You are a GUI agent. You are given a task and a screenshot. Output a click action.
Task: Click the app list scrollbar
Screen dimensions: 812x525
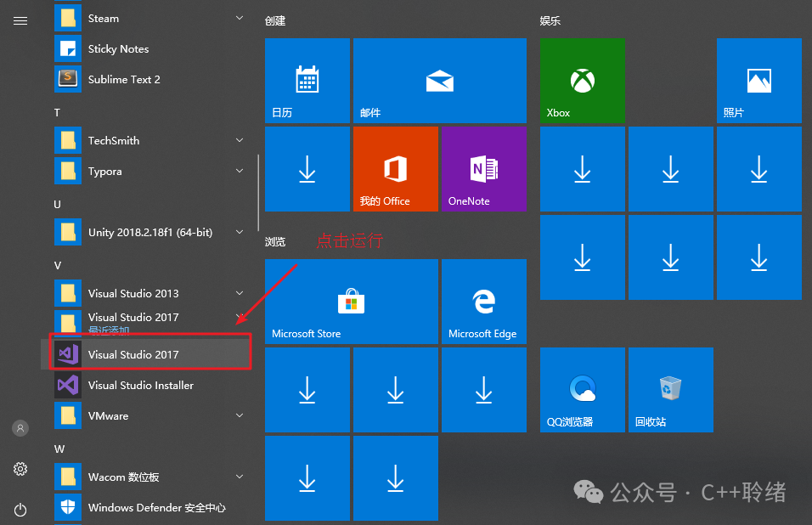[258, 193]
